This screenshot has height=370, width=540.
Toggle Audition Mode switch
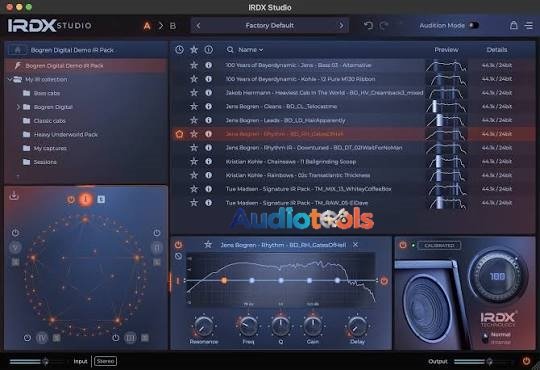point(474,25)
